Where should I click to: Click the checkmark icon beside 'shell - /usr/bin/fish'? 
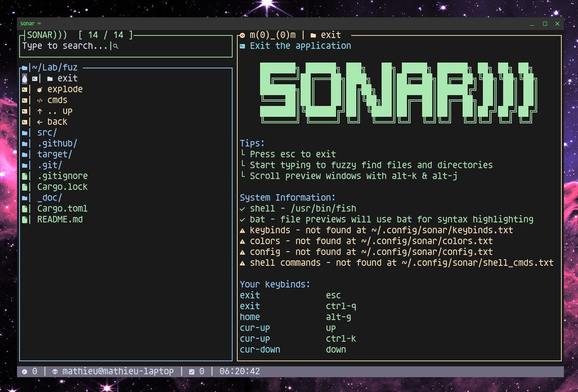(x=242, y=209)
